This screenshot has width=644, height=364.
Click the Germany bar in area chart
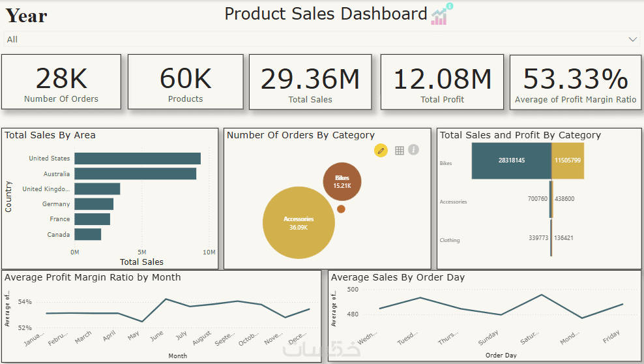click(x=94, y=204)
